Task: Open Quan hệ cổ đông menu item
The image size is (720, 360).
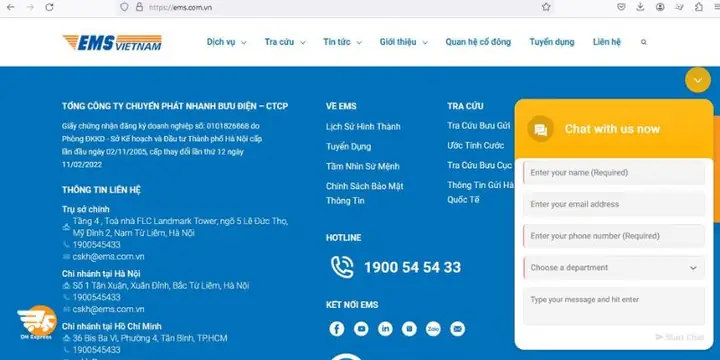Action: click(x=478, y=42)
